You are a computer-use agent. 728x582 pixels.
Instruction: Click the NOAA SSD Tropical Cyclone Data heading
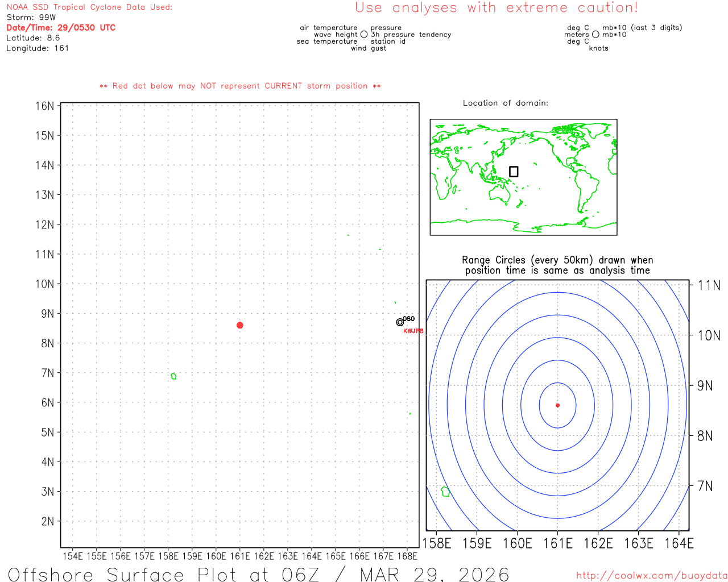pos(89,7)
